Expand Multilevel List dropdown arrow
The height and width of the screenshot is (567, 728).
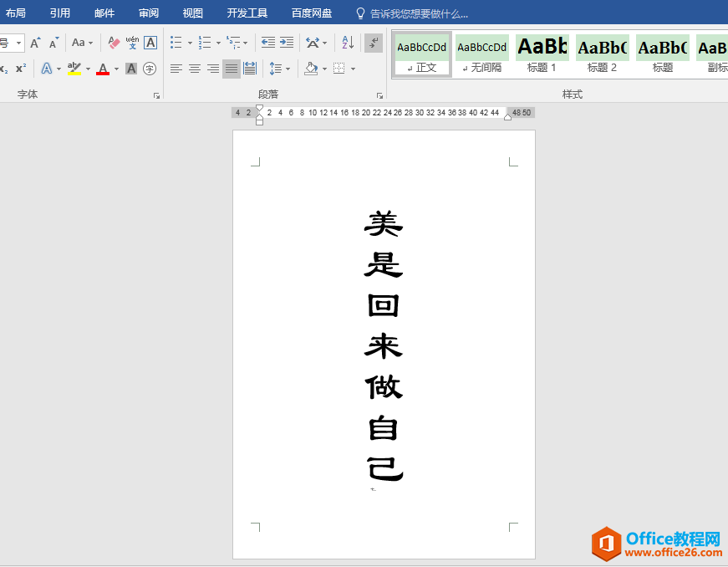245,43
